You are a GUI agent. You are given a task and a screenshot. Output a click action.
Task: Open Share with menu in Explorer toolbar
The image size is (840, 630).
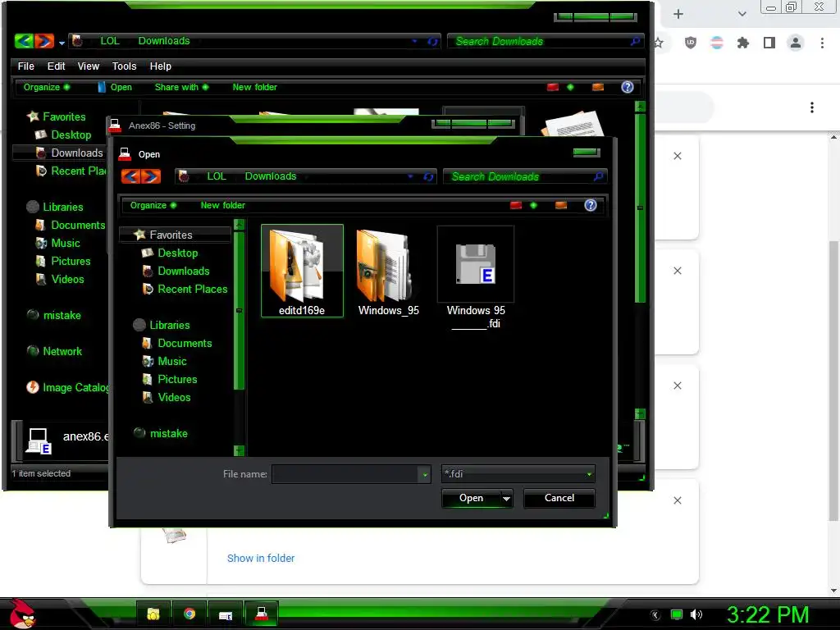click(x=181, y=87)
